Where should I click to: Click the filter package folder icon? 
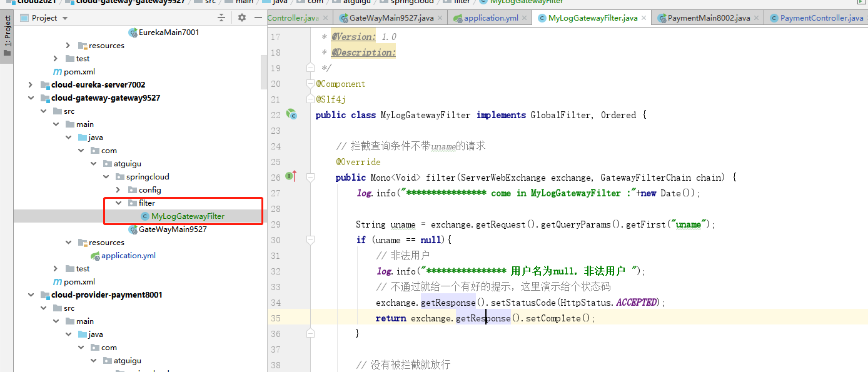[133, 203]
